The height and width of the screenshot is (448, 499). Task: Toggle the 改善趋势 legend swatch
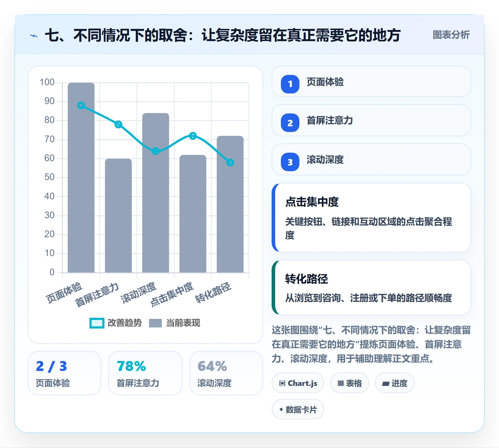click(x=97, y=323)
